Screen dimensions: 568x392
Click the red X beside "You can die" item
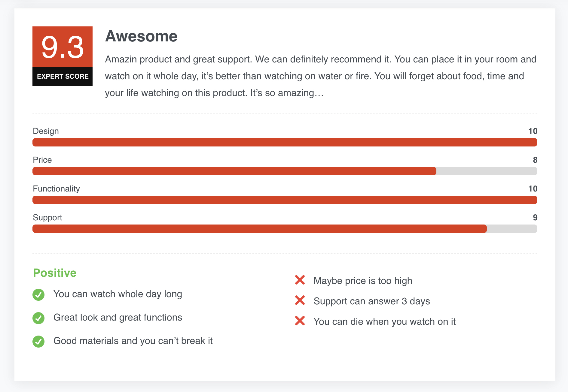tap(300, 321)
